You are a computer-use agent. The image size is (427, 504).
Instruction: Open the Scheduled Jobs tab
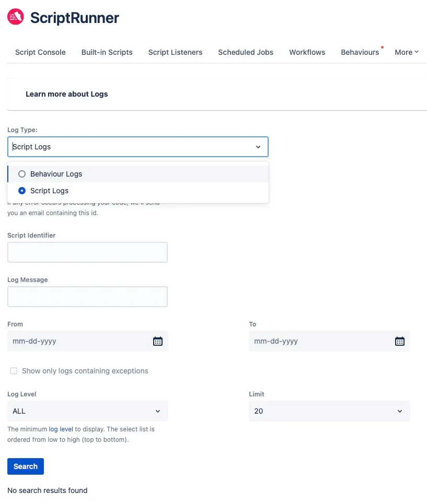point(246,52)
